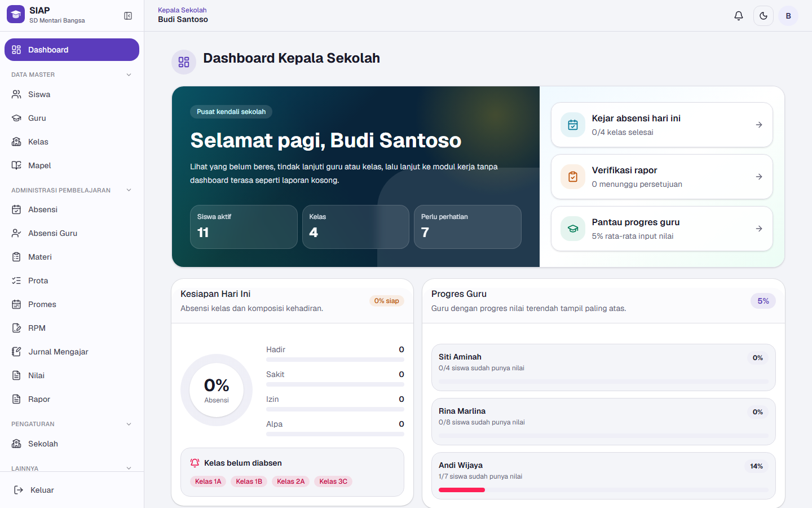812x508 pixels.
Task: Click the SIAP graduation cap logo
Action: click(x=16, y=14)
